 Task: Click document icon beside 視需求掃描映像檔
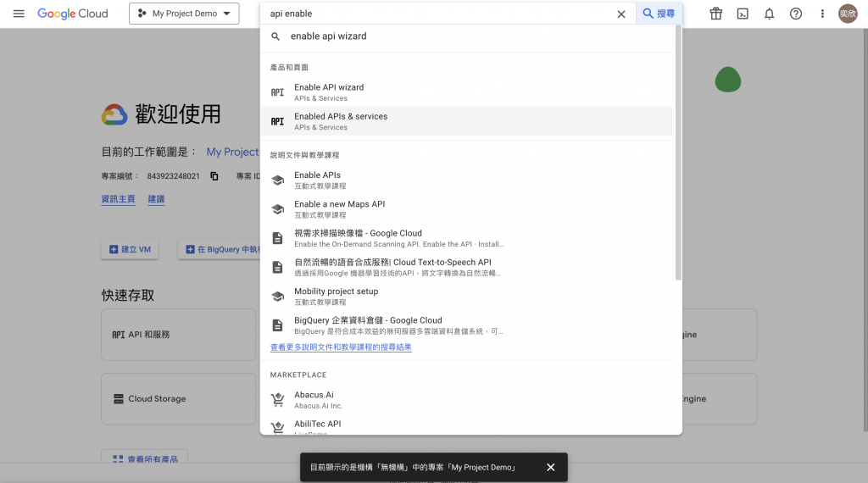277,238
